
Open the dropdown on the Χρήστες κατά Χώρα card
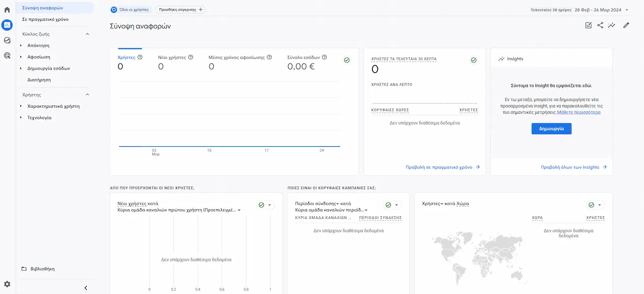click(x=599, y=205)
